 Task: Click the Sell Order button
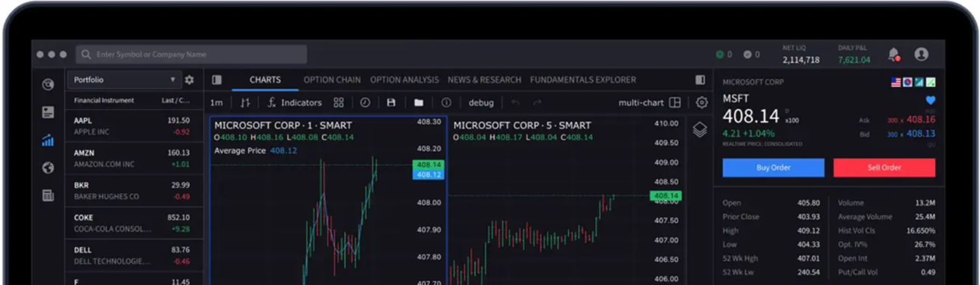884,168
